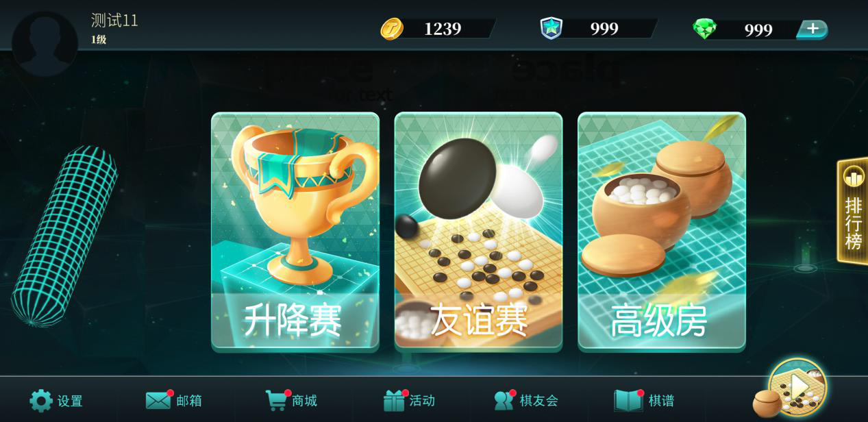Open the 活动 gift box icon
The width and height of the screenshot is (868, 422).
[395, 401]
